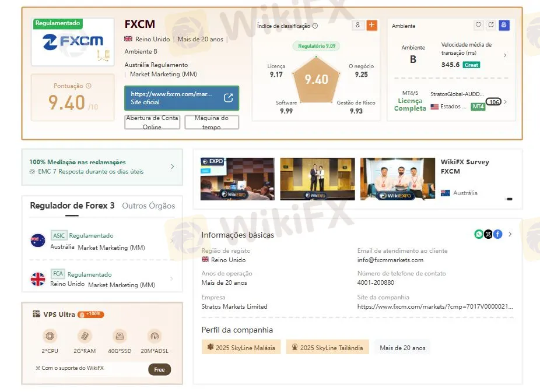Screen dimensions: 540x392
Task: Expand the 100% Mediação nas reclamações arrow
Action: (x=173, y=167)
